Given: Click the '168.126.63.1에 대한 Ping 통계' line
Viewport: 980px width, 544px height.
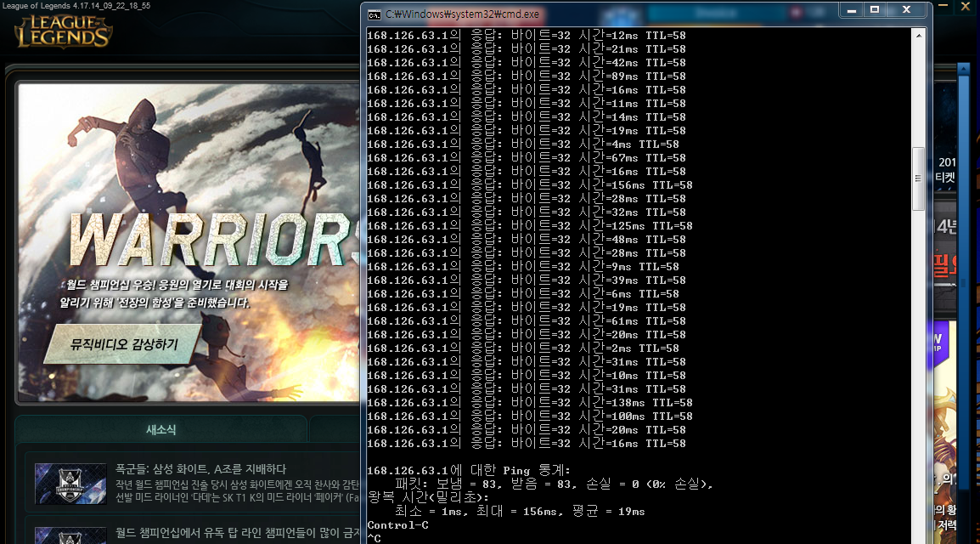Looking at the screenshot, I should (469, 470).
